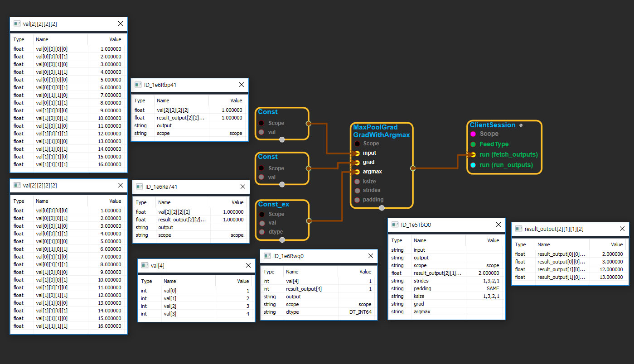Viewport: 634px width, 364px height.
Task: Select the ksize port on MaxPoolGradGradWithArgmax
Action: (x=357, y=182)
